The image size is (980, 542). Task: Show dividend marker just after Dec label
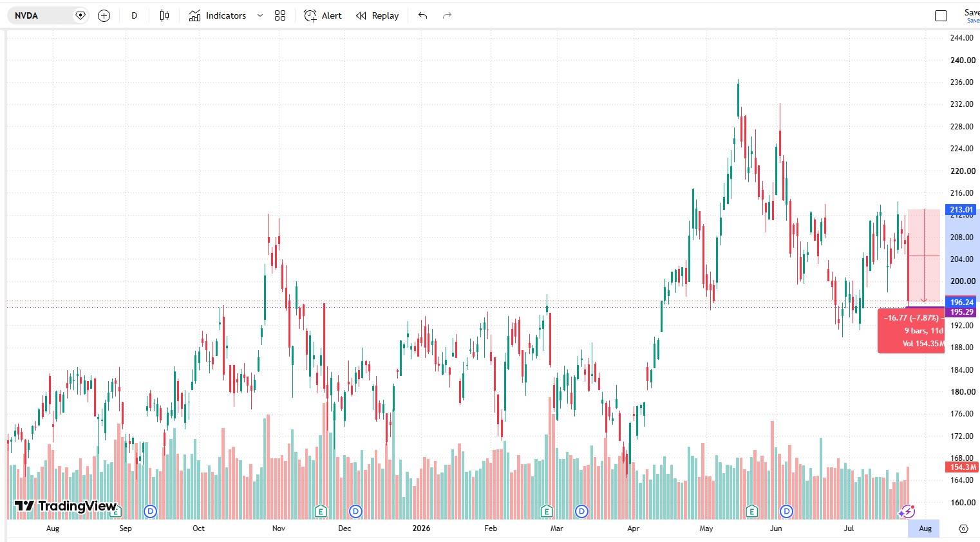click(355, 512)
